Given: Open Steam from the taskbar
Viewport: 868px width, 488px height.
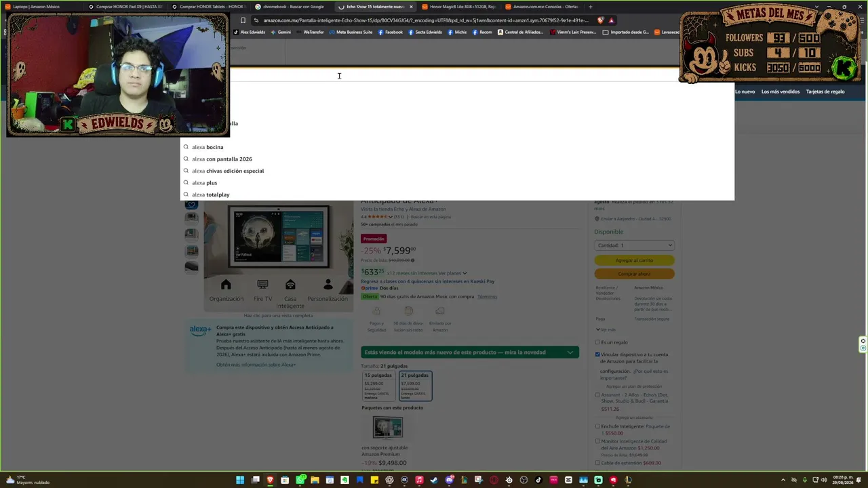Looking at the screenshot, I should 434,481.
